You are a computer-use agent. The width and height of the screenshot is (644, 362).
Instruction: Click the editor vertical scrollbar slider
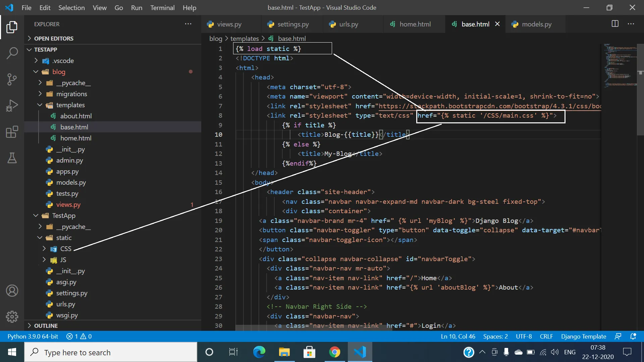[x=640, y=89]
